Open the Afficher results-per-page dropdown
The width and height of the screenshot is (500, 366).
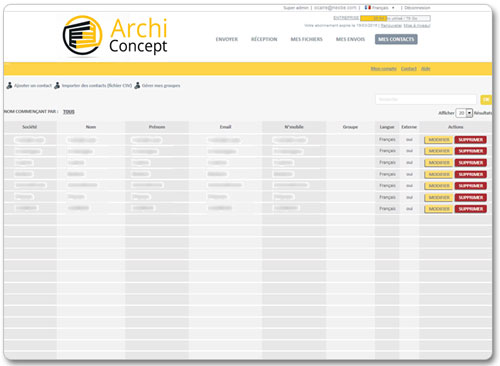coord(464,113)
